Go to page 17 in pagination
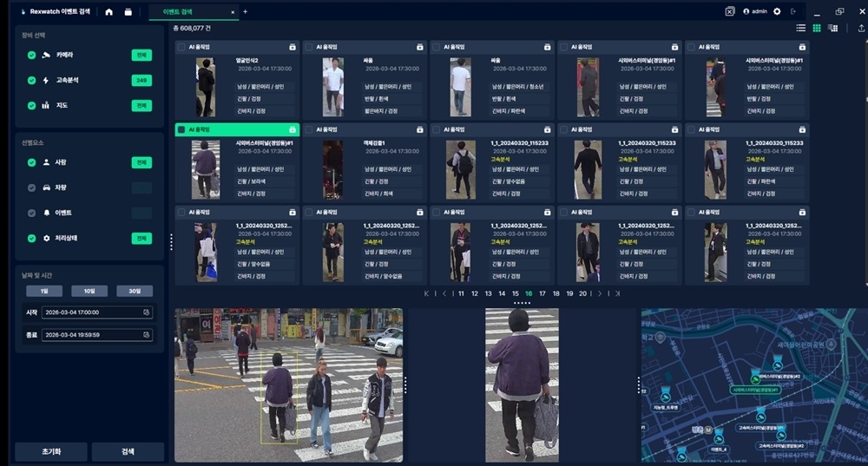The height and width of the screenshot is (466, 868). pyautogui.click(x=542, y=293)
